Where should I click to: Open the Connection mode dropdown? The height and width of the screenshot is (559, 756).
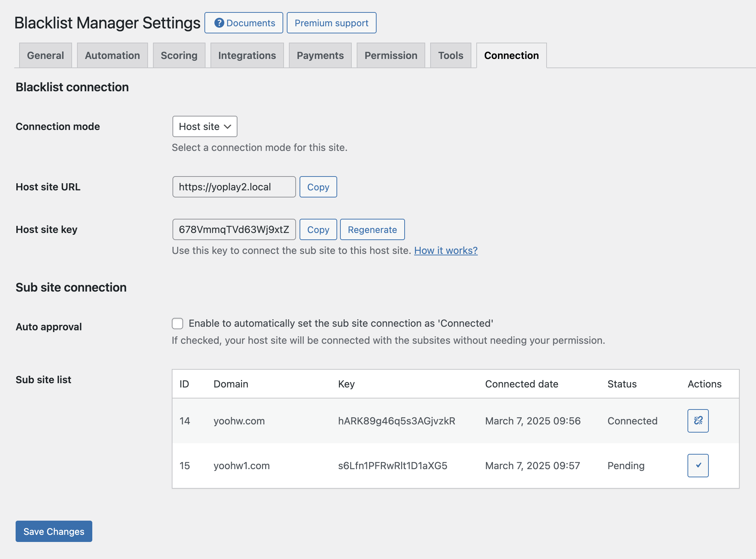click(x=205, y=126)
